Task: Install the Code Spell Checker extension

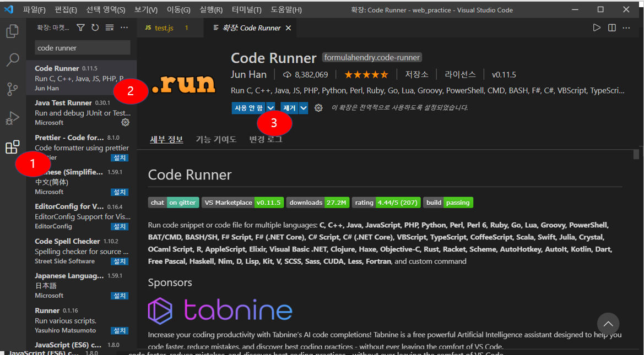Action: coord(120,261)
